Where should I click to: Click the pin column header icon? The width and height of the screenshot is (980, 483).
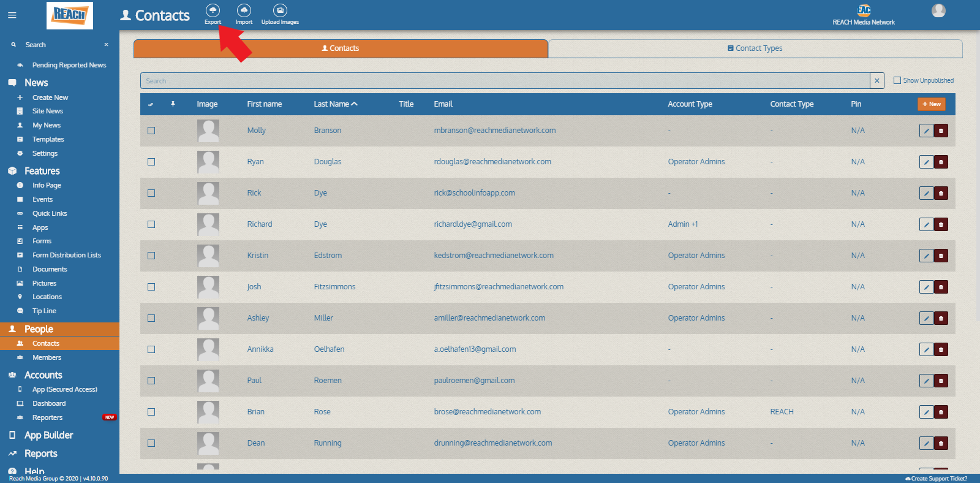point(173,104)
